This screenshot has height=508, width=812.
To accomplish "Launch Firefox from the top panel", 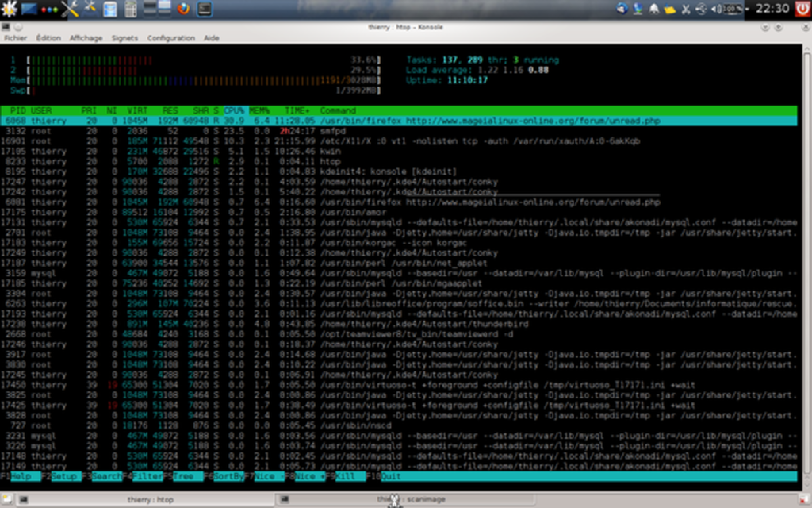I will point(183,9).
